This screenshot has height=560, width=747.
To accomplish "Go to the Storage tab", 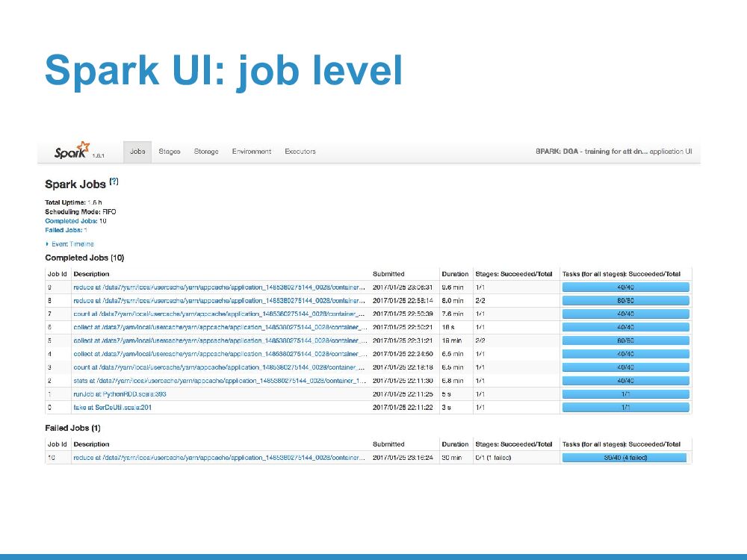I will [206, 152].
